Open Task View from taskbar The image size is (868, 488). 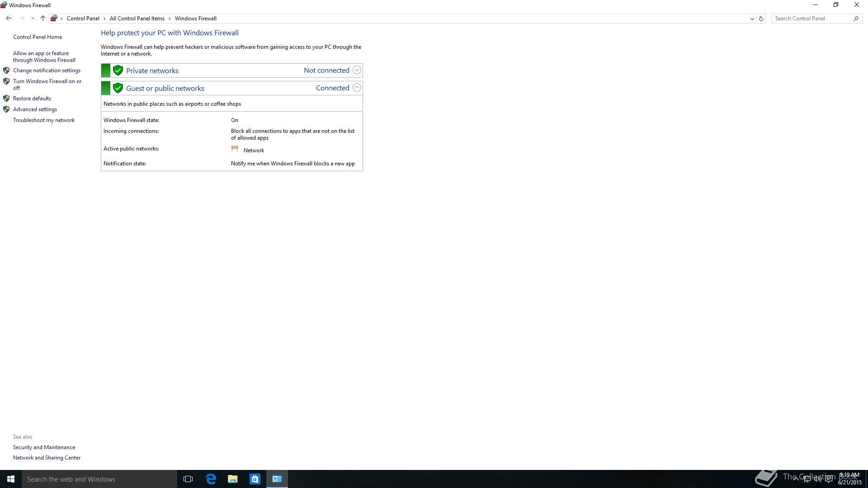pyautogui.click(x=188, y=479)
